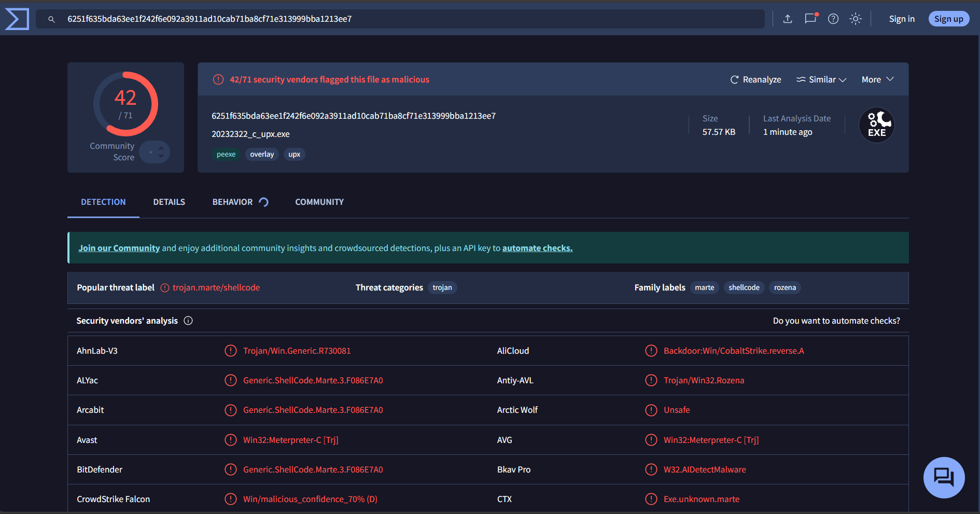Image resolution: width=980 pixels, height=514 pixels.
Task: Switch to the DETAILS tab
Action: pos(169,202)
